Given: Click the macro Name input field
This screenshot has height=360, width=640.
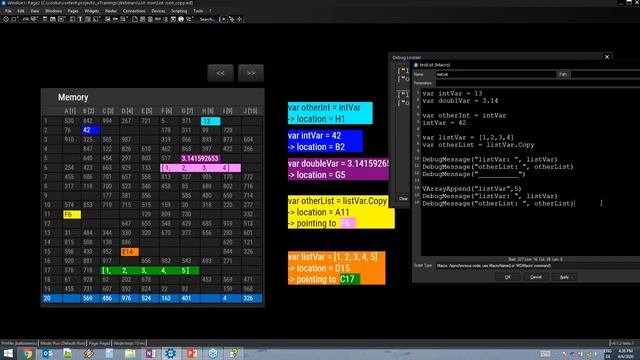Looking at the screenshot, I should pyautogui.click(x=496, y=74).
